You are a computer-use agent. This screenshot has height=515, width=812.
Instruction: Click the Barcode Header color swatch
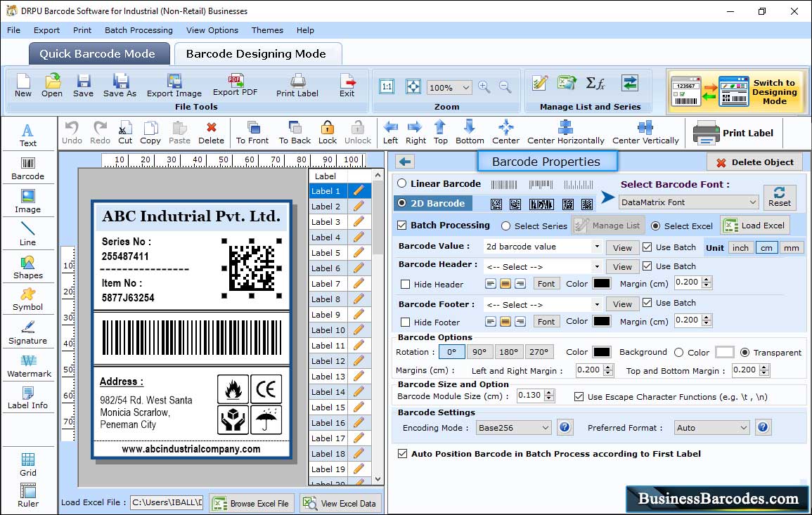[x=601, y=284]
